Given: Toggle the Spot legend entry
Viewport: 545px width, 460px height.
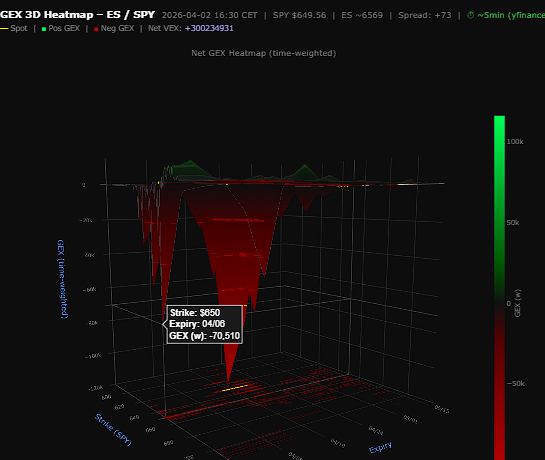Looking at the screenshot, I should click(x=14, y=29).
